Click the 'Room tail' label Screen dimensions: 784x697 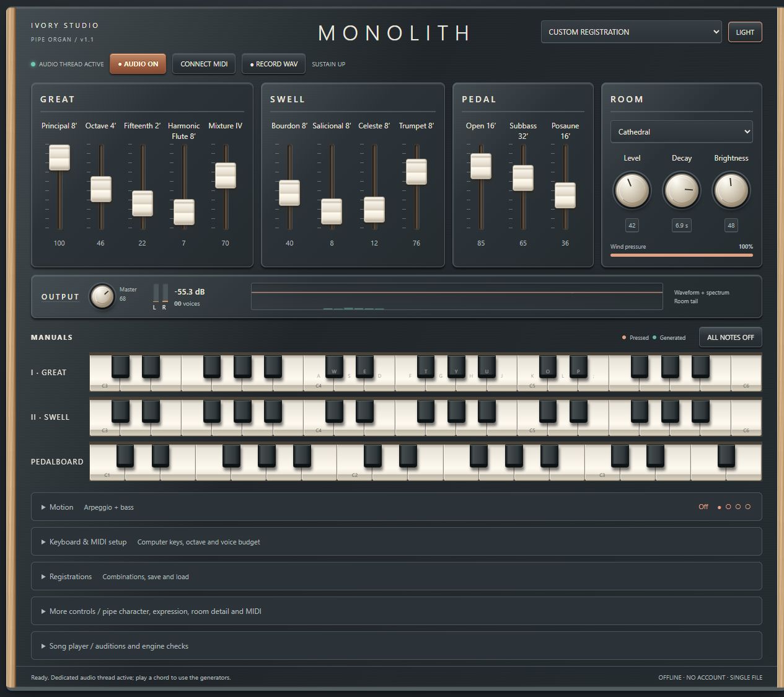[x=686, y=301]
